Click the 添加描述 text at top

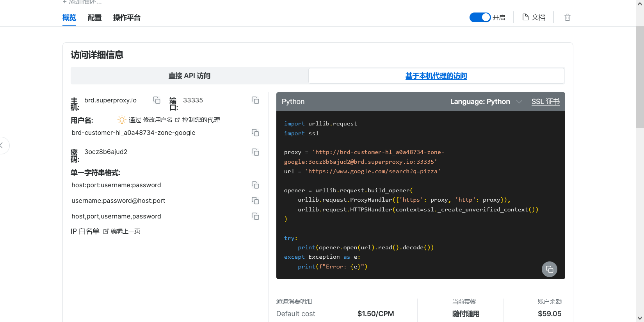pos(82,2)
